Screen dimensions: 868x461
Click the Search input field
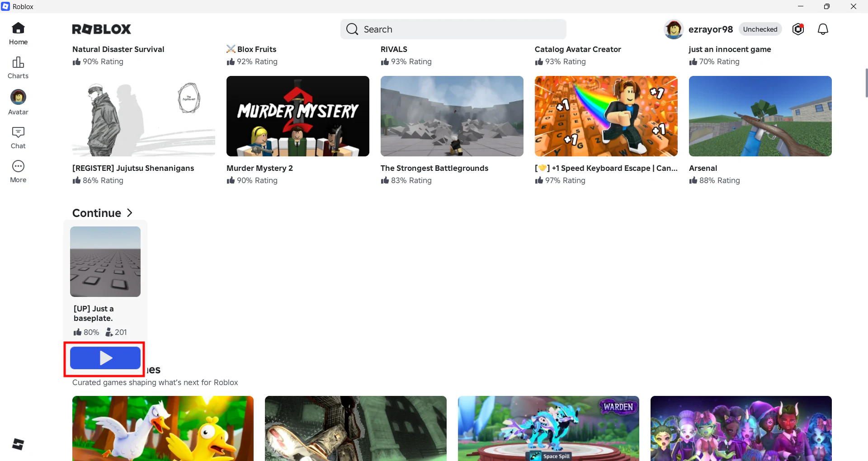point(453,29)
